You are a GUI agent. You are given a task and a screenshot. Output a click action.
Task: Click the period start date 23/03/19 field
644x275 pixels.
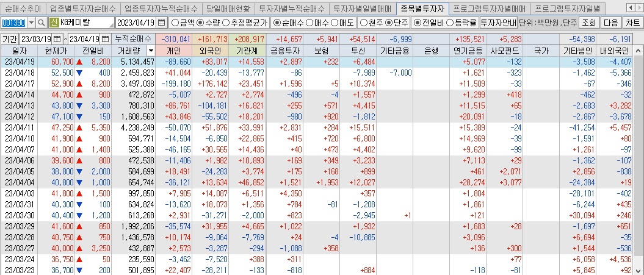click(x=36, y=40)
